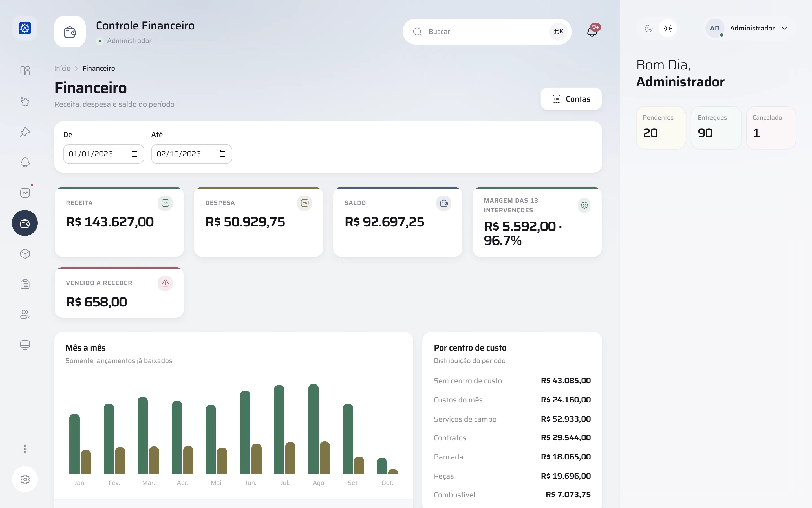Open the chart icon with red dot
The image size is (812, 508).
(25, 192)
